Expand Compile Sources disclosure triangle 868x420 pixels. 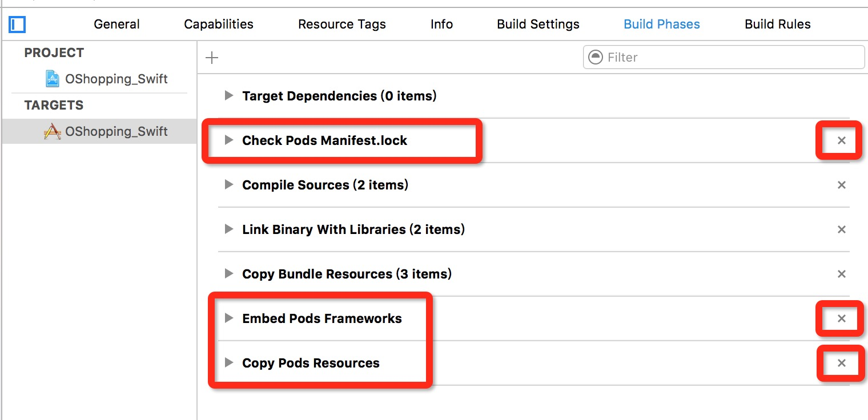coord(229,184)
